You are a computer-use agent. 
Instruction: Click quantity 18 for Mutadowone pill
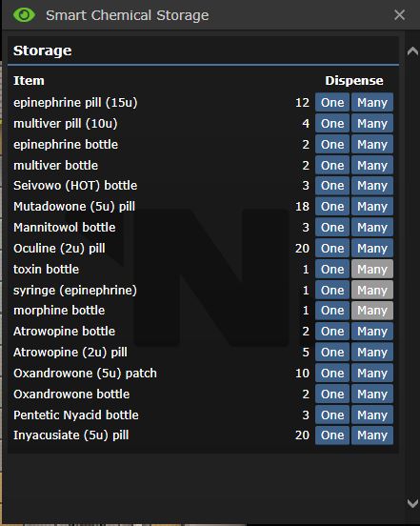point(302,207)
